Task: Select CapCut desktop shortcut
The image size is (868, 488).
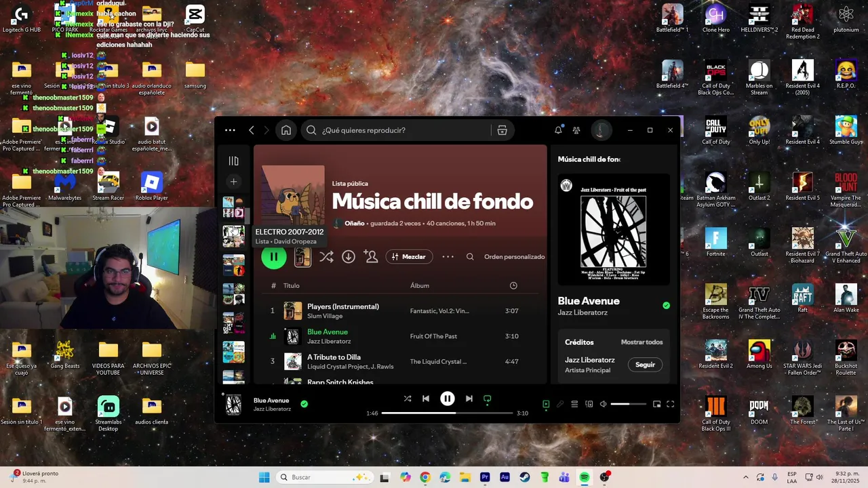Action: tap(195, 18)
